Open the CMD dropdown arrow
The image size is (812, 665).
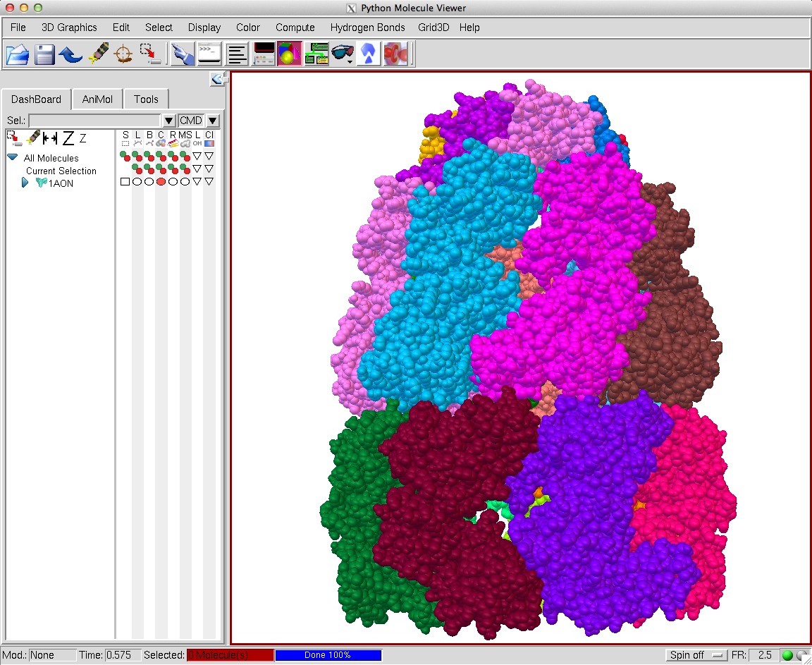(x=213, y=121)
